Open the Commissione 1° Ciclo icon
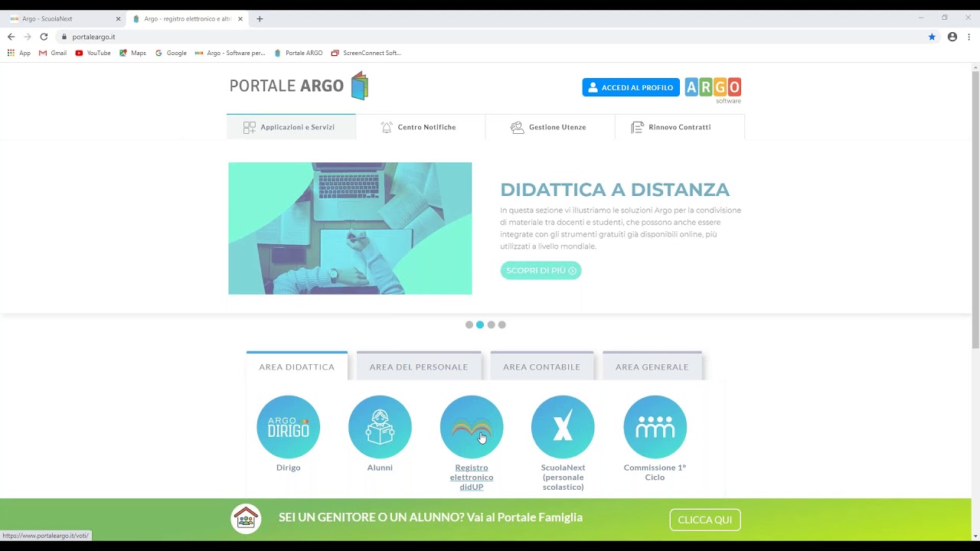The width and height of the screenshot is (980, 551). point(655,427)
